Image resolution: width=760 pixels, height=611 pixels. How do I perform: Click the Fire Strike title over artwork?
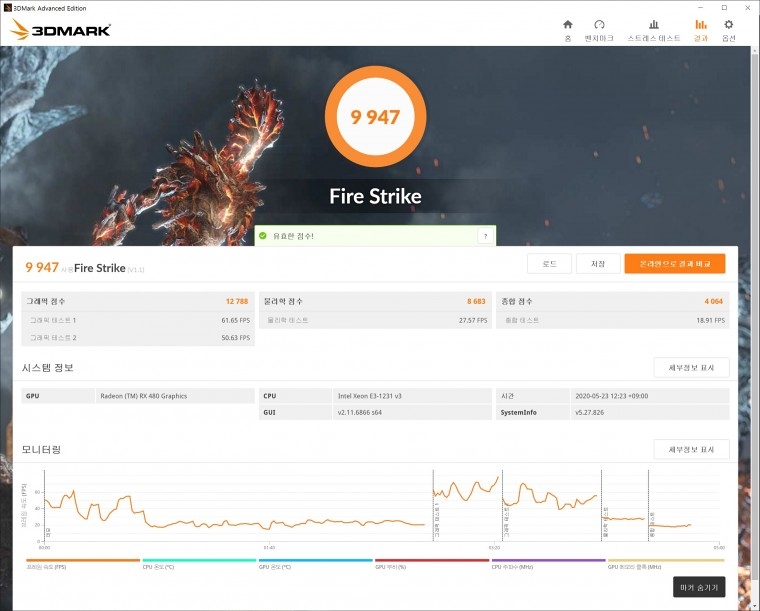click(375, 196)
